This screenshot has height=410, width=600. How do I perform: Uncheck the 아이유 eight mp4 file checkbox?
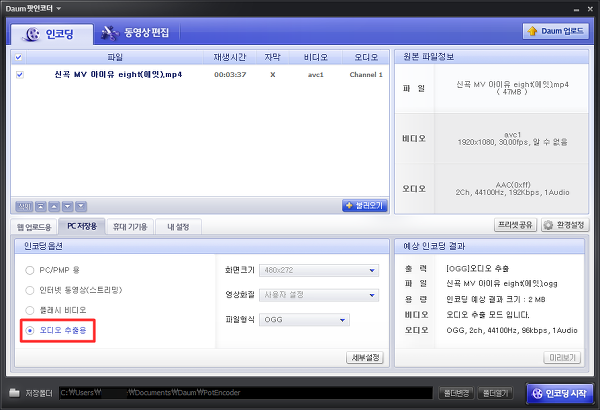[x=20, y=74]
